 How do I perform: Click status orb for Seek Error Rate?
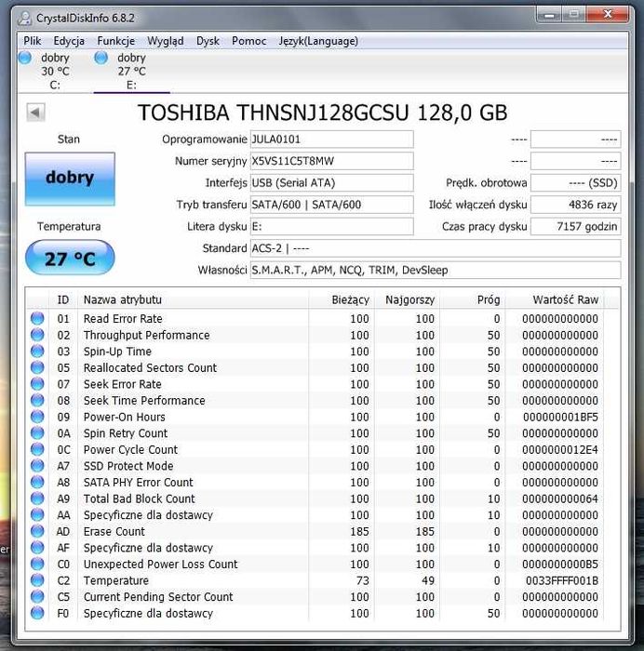coord(37,384)
